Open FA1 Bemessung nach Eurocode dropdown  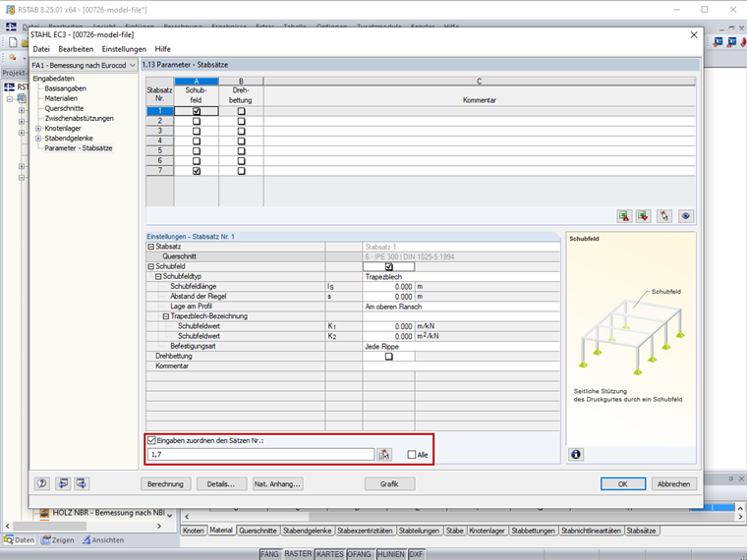(84, 65)
